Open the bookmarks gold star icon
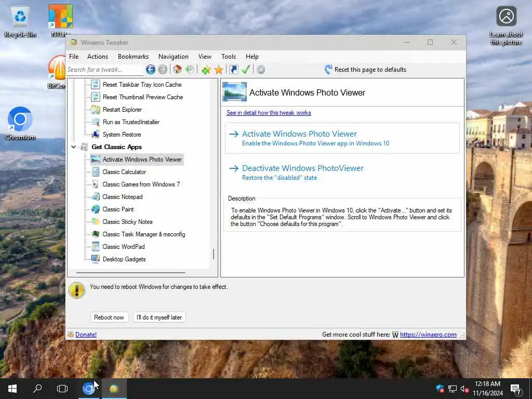 219,70
